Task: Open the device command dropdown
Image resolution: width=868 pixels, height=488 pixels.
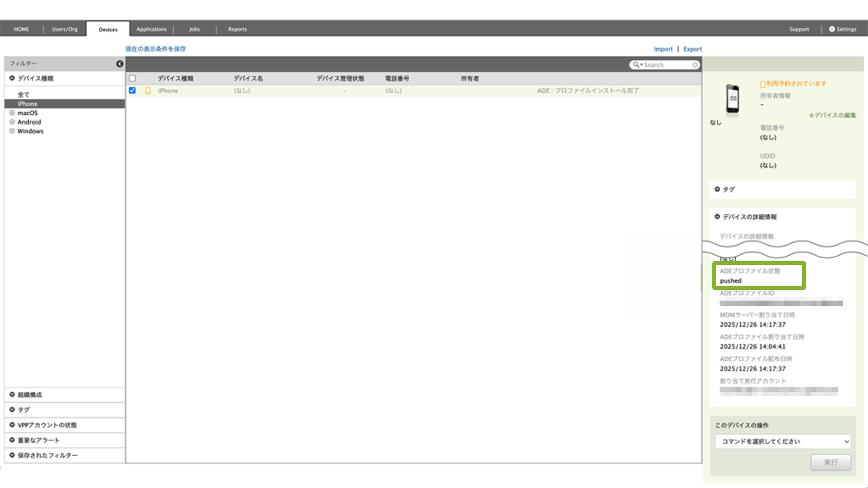Action: [x=783, y=441]
